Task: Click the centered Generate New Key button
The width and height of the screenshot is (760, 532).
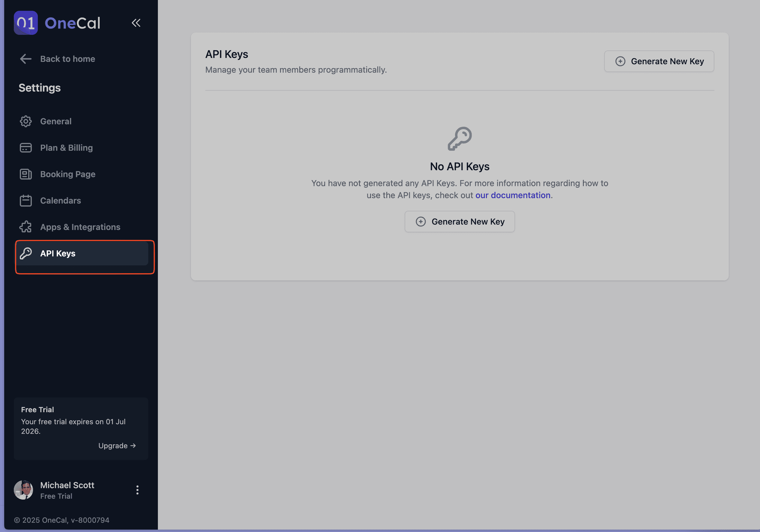Action: 460,222
